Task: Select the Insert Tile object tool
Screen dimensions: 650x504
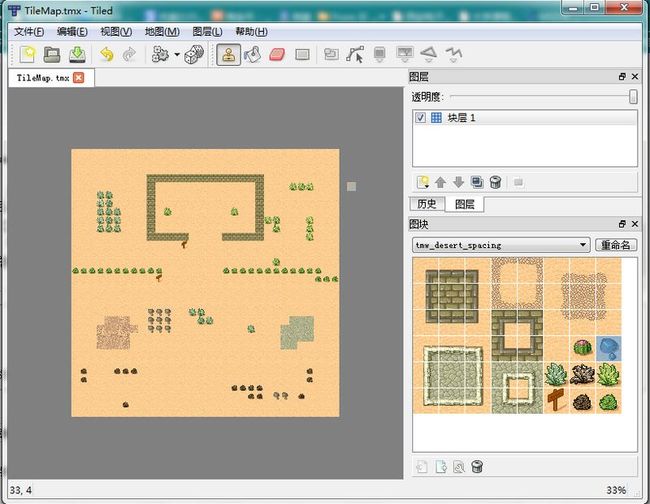Action: click(x=405, y=54)
